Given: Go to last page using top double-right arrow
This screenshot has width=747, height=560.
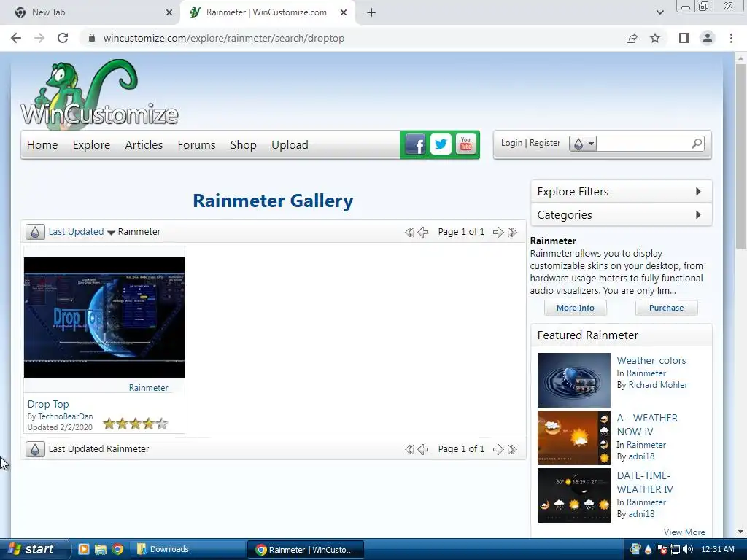Looking at the screenshot, I should point(512,232).
